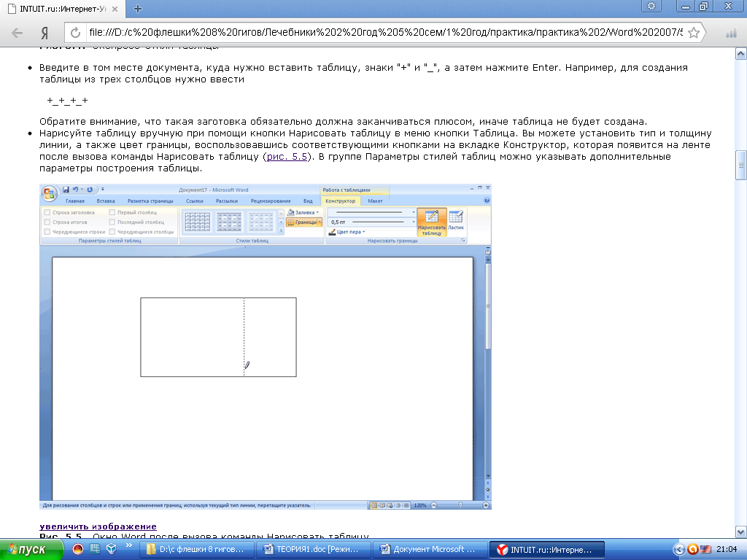Toggle Первый столбец checkbox
Screen dimensions: 747x560
pyautogui.click(x=112, y=212)
